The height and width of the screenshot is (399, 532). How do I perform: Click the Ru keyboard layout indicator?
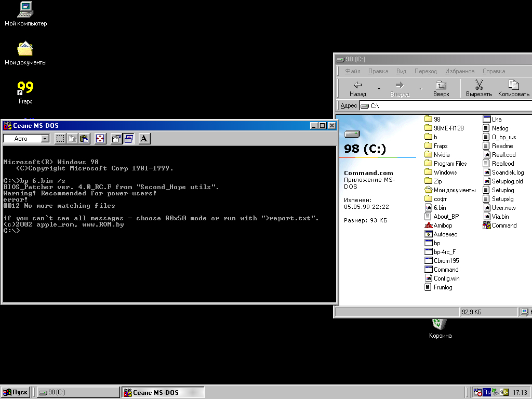click(x=487, y=392)
